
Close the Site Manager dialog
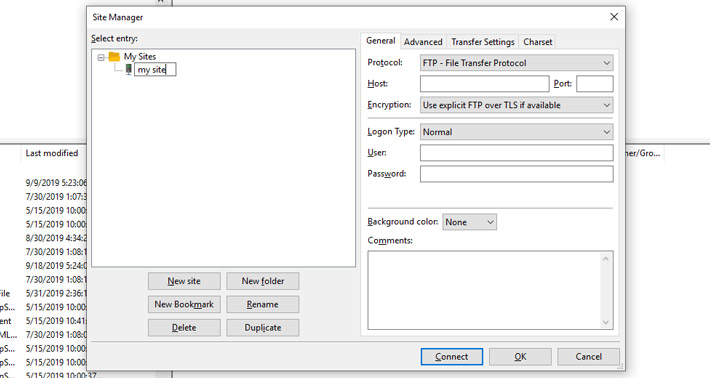[614, 17]
